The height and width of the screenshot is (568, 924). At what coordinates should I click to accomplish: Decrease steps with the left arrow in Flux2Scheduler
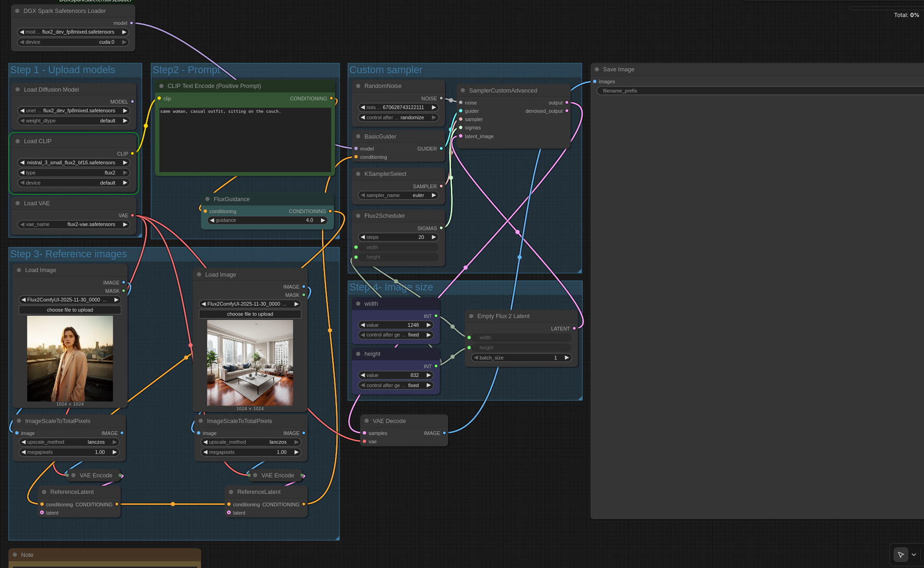(x=363, y=237)
